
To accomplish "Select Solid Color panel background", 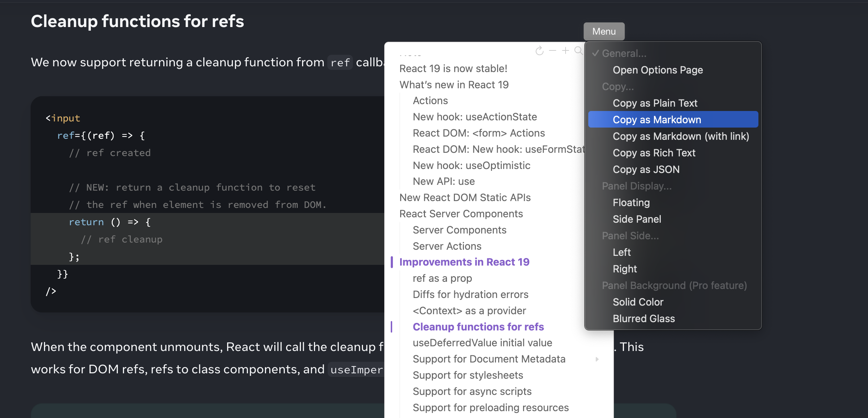I will pyautogui.click(x=638, y=302).
